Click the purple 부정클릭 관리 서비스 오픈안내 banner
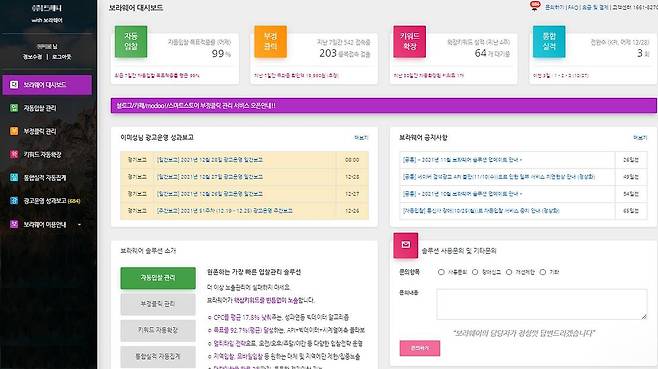The image size is (658, 369). pos(384,106)
